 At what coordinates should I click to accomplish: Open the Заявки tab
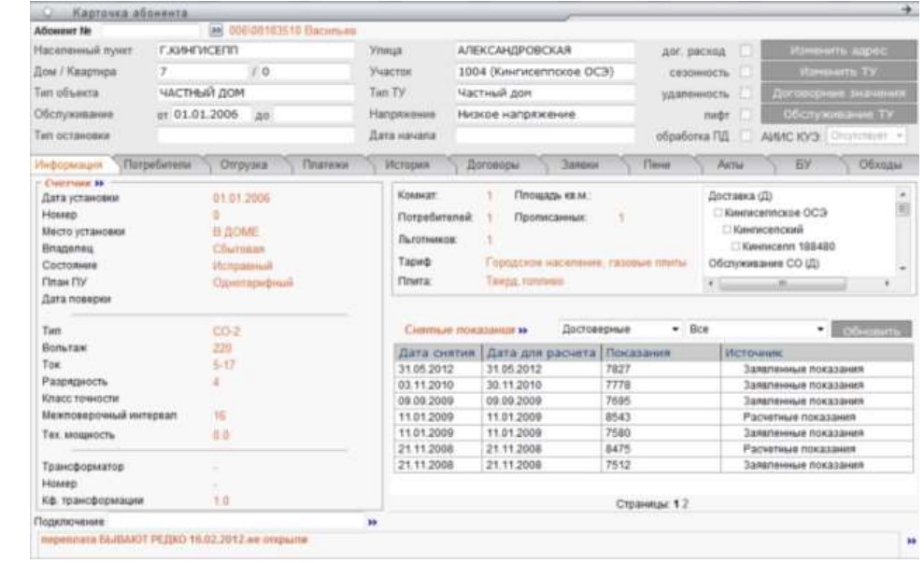coord(579,165)
